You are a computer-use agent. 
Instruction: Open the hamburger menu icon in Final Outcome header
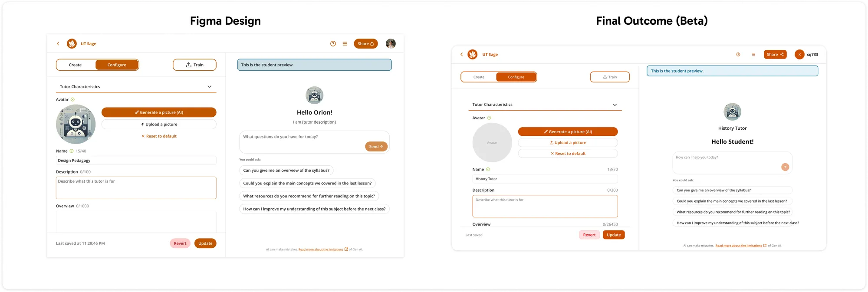pos(753,55)
